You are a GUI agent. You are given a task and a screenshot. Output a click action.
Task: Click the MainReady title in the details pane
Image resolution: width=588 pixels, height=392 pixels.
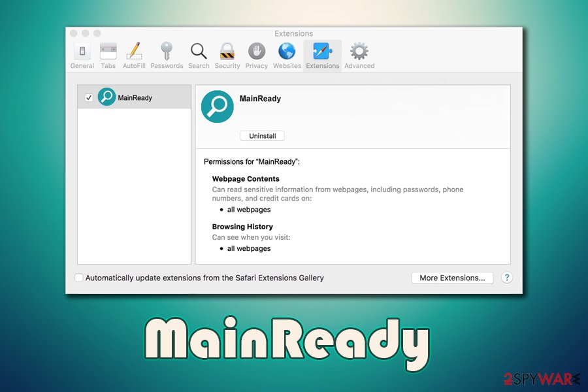click(x=260, y=99)
